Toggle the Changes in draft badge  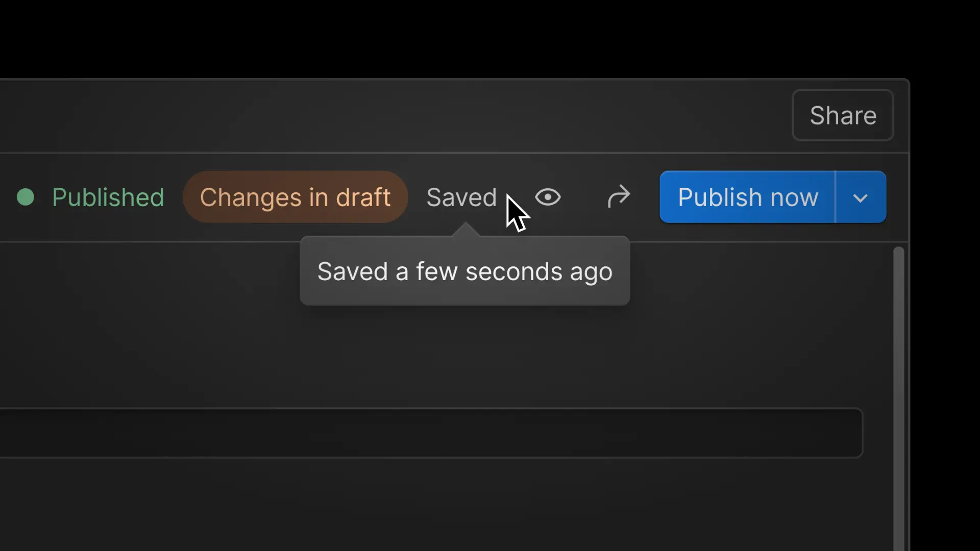click(x=295, y=197)
